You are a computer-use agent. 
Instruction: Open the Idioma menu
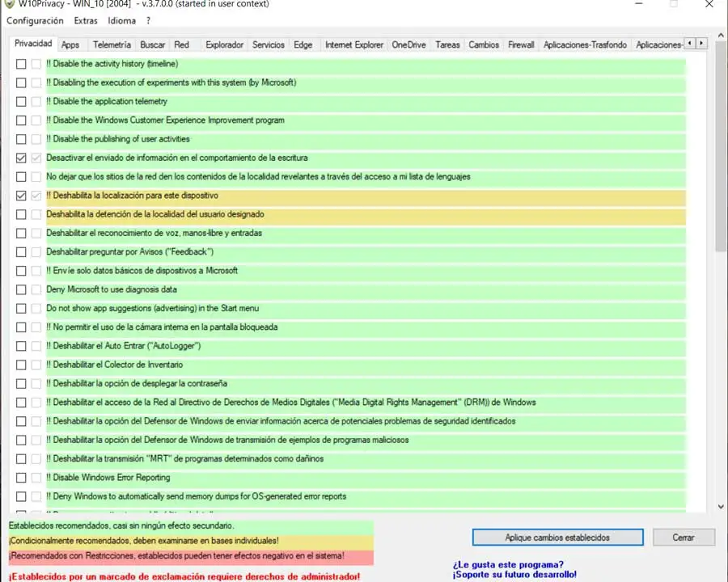(x=121, y=21)
